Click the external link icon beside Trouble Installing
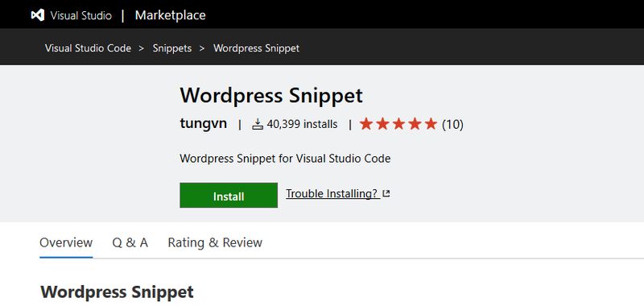The height and width of the screenshot is (306, 644). pos(386,193)
